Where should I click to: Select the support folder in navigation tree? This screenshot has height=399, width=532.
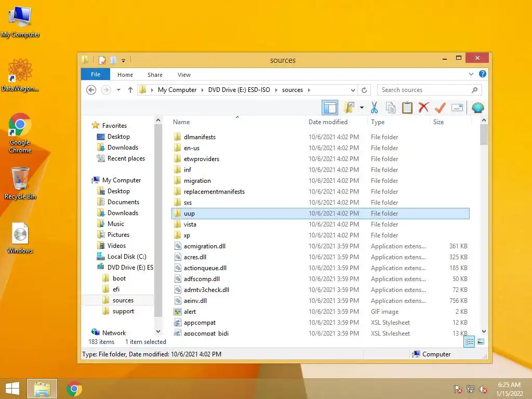tap(123, 311)
